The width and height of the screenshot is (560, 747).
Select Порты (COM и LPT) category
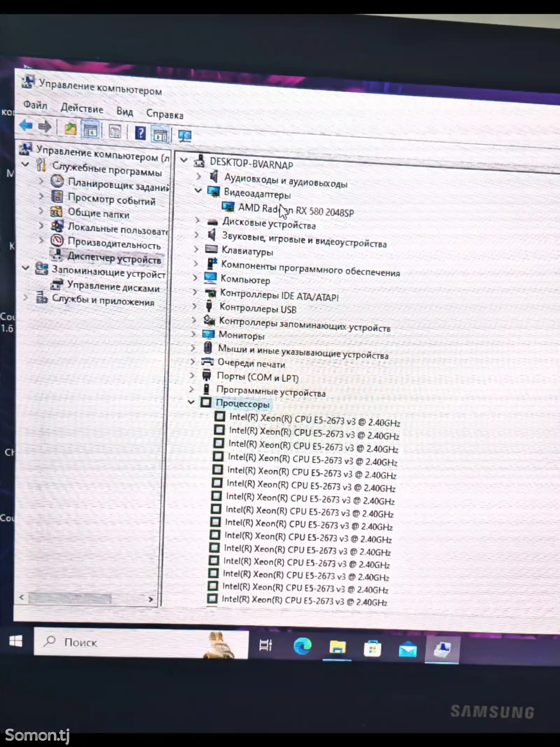257,377
